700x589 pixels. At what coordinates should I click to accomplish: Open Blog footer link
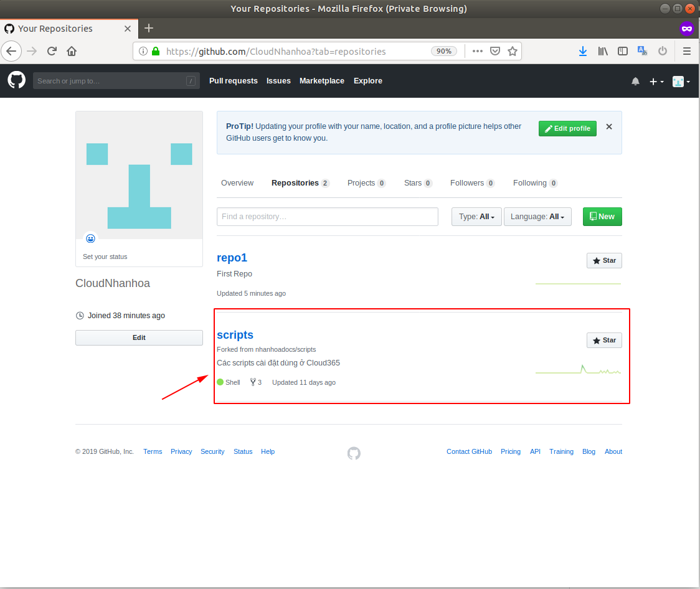coord(589,451)
